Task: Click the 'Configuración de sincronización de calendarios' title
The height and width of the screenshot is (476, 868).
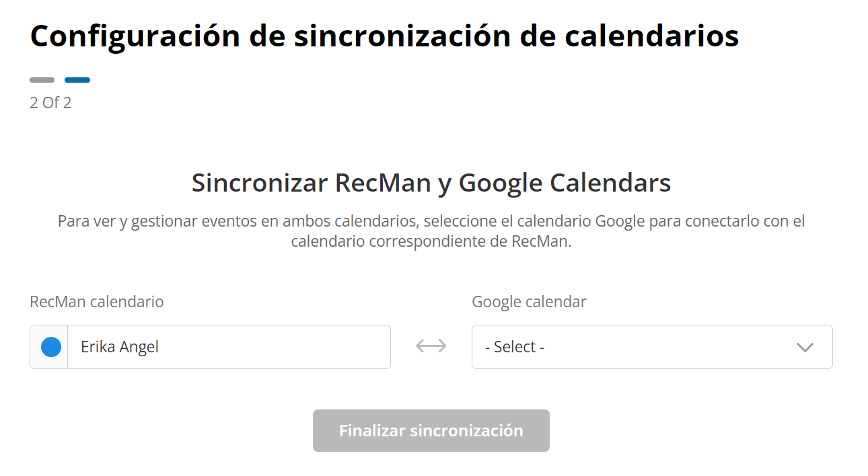Action: 384,36
